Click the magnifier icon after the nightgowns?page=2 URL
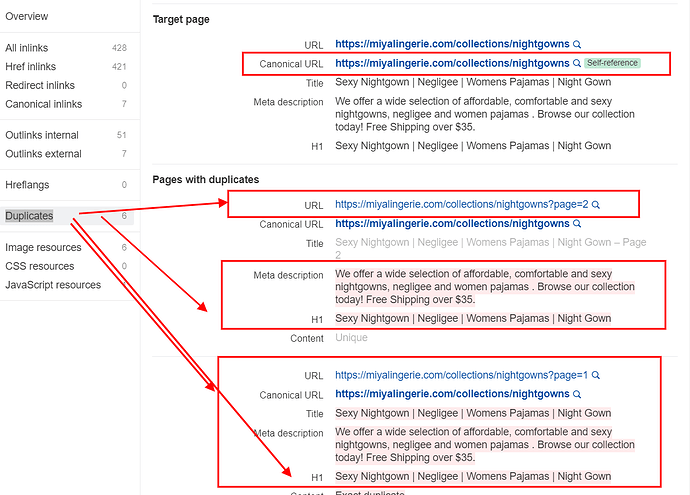 pos(595,205)
